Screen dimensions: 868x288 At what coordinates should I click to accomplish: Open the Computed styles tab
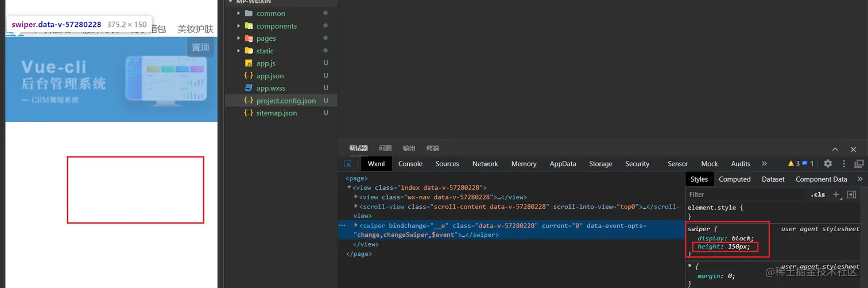[x=734, y=179]
